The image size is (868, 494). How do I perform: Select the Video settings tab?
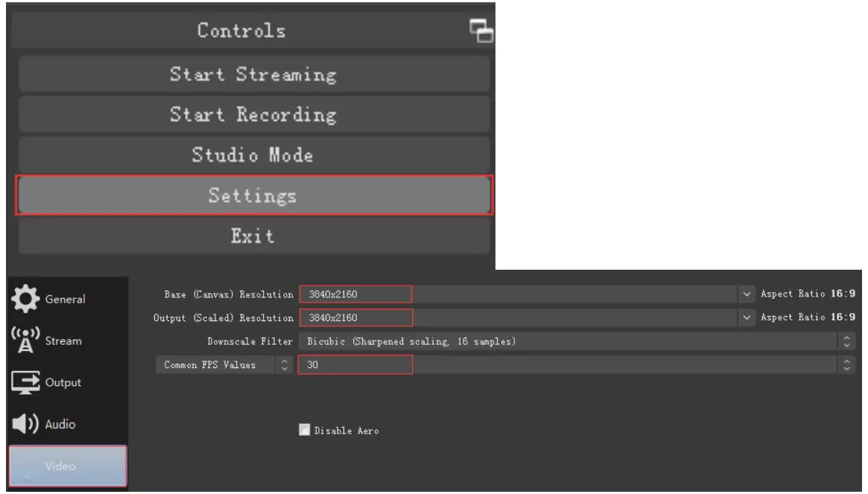[x=68, y=466]
